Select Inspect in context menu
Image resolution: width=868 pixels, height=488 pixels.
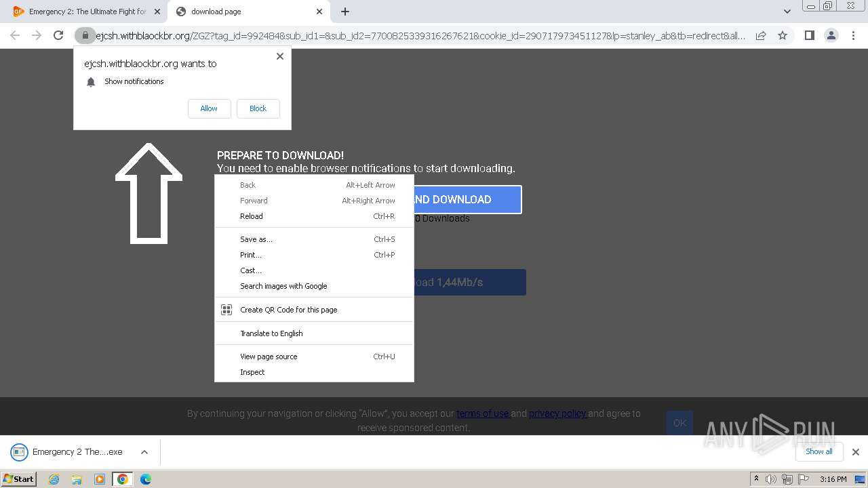click(314, 372)
